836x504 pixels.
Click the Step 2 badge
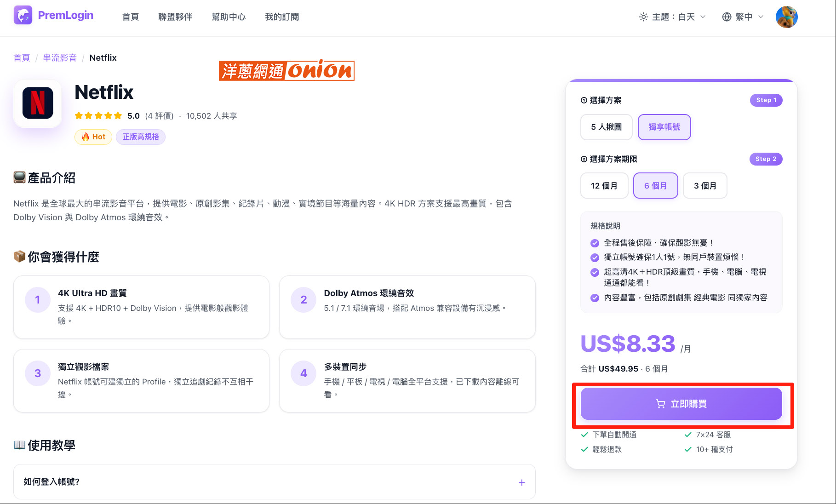pyautogui.click(x=766, y=159)
